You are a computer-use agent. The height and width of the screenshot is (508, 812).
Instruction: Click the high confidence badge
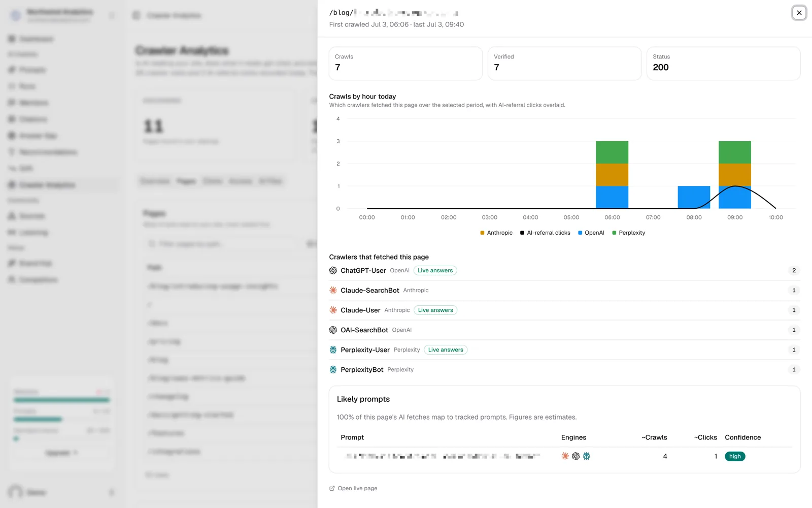(735, 456)
